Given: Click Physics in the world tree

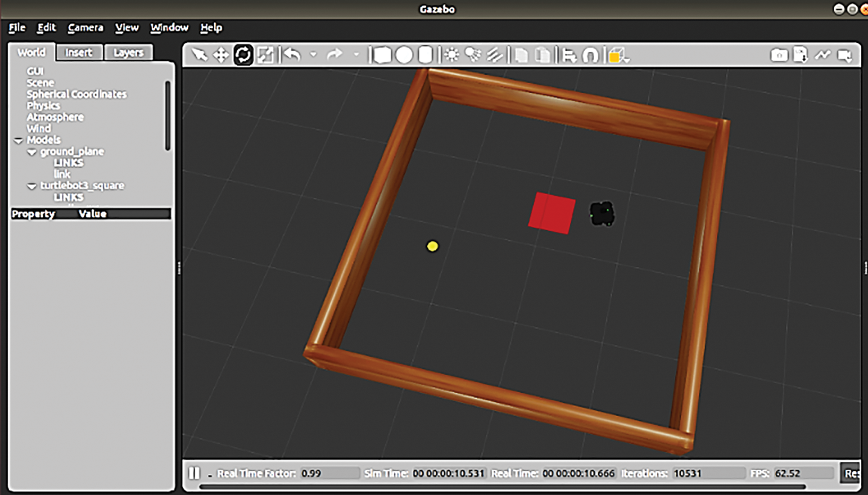Looking at the screenshot, I should click(x=43, y=106).
